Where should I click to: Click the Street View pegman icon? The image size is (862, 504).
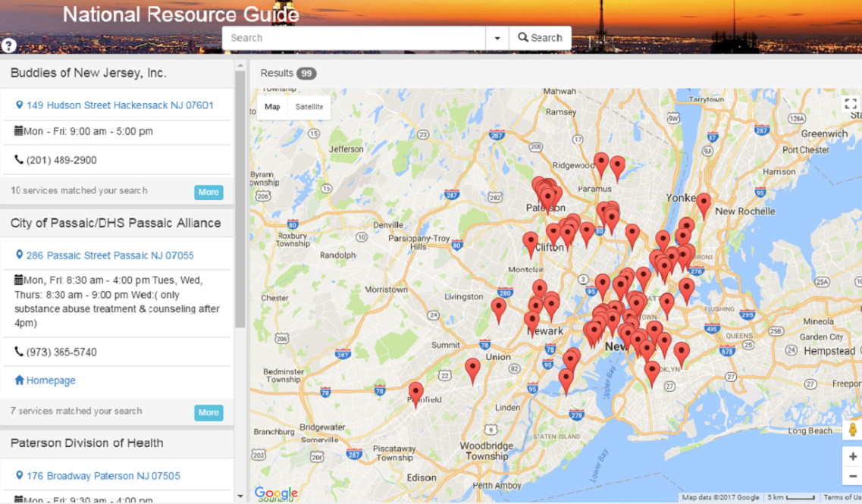853,429
